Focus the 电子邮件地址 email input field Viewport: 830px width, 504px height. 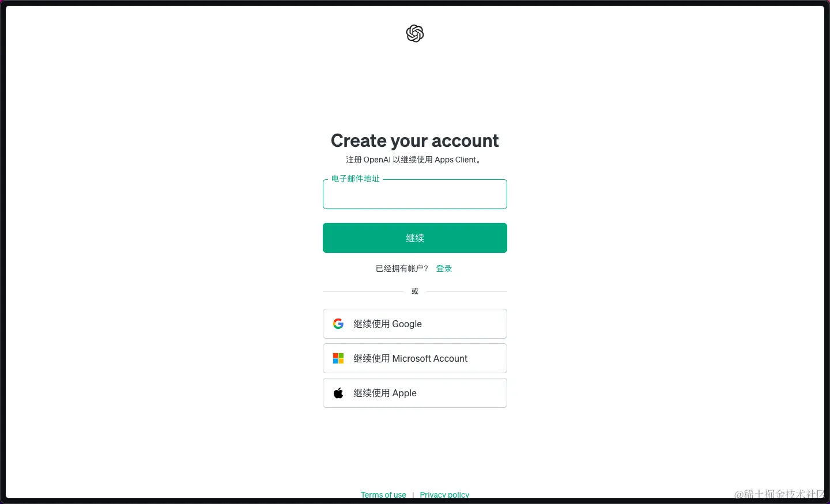[x=415, y=194]
